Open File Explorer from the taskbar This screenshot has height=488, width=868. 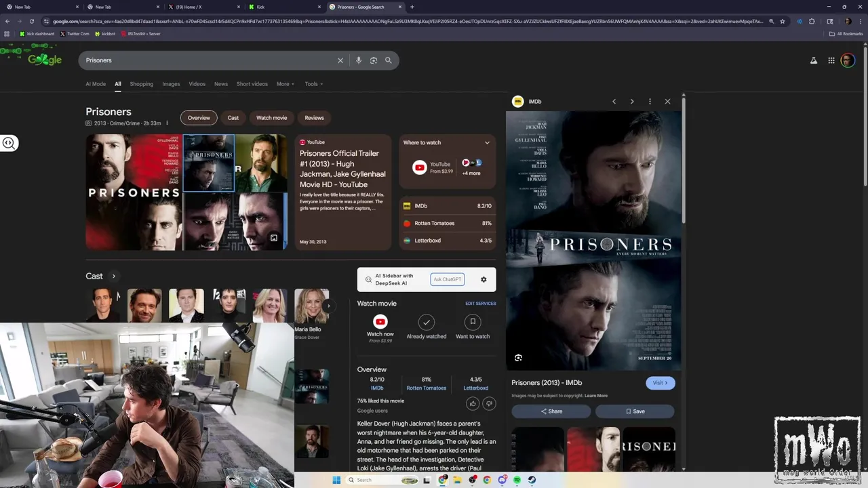tap(457, 480)
